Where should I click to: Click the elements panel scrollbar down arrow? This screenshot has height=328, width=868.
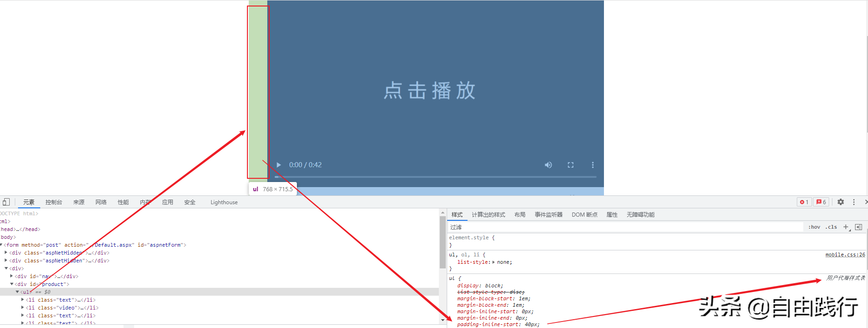(443, 320)
